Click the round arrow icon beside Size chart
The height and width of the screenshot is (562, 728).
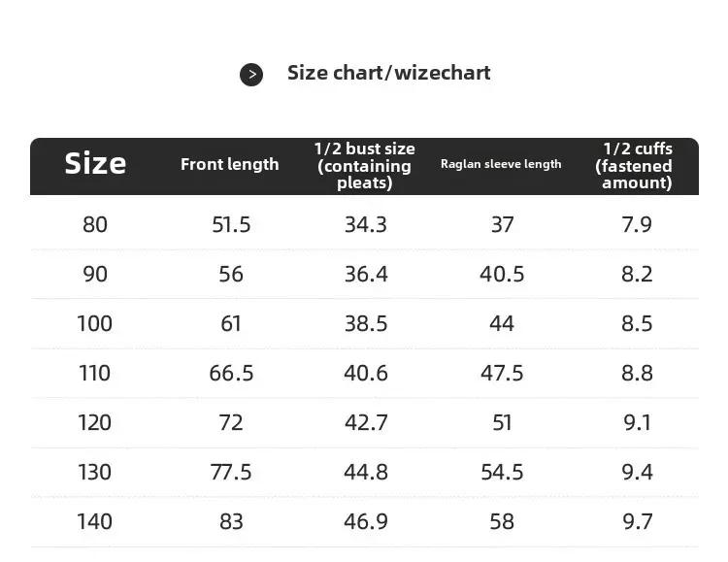click(251, 75)
